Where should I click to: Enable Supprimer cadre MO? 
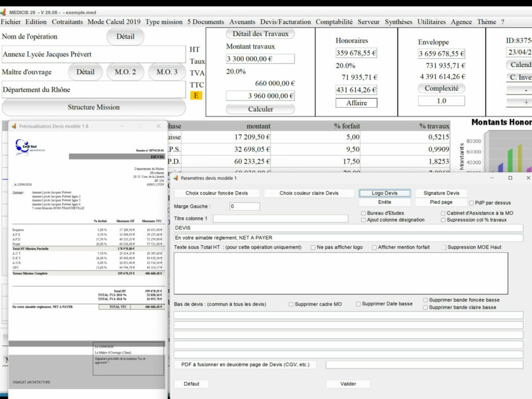291,305
